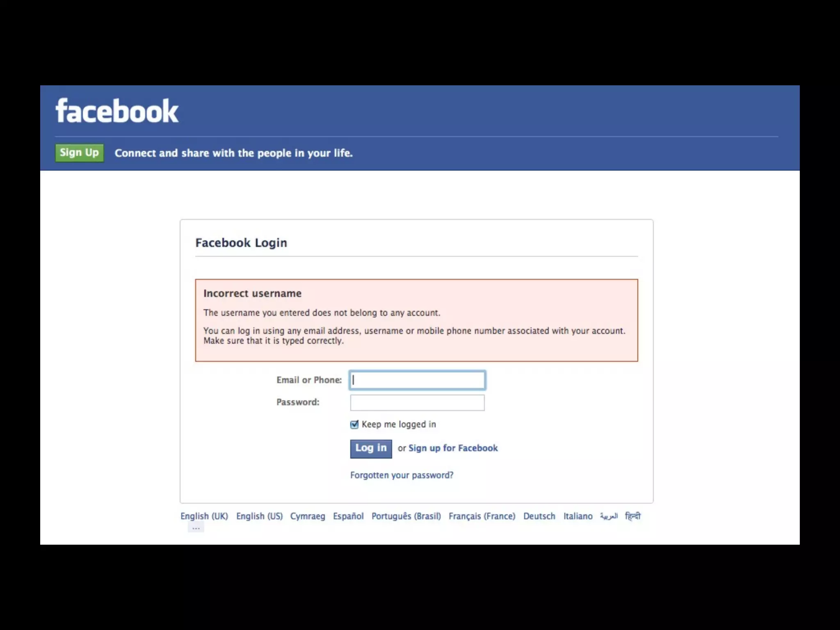This screenshot has width=840, height=630.
Task: Select Deutsch language link
Action: [539, 516]
